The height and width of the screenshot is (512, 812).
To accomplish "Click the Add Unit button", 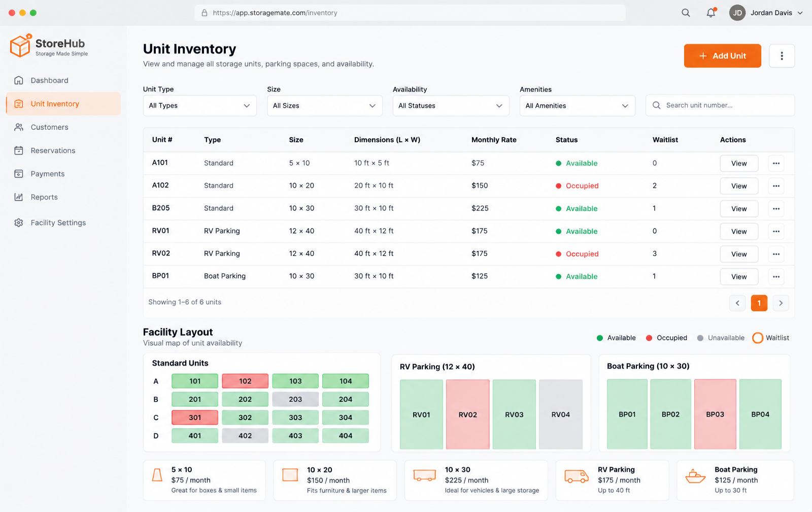I will pos(722,56).
